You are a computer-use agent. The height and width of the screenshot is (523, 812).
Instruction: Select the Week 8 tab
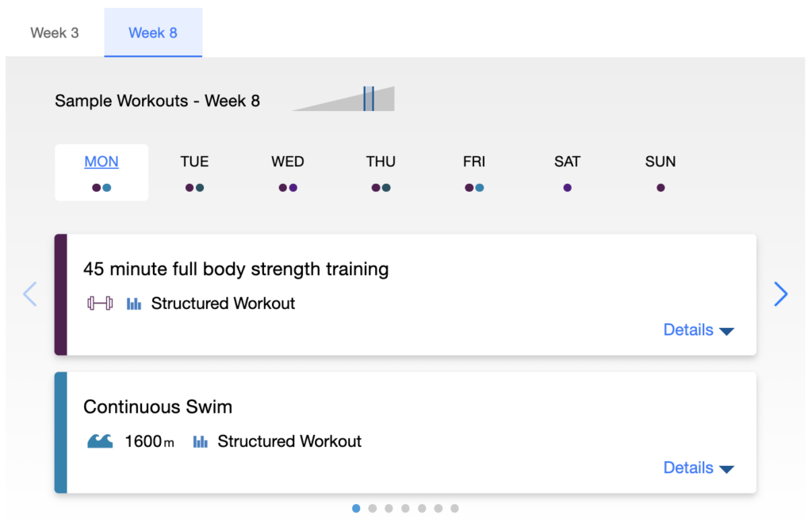(153, 33)
